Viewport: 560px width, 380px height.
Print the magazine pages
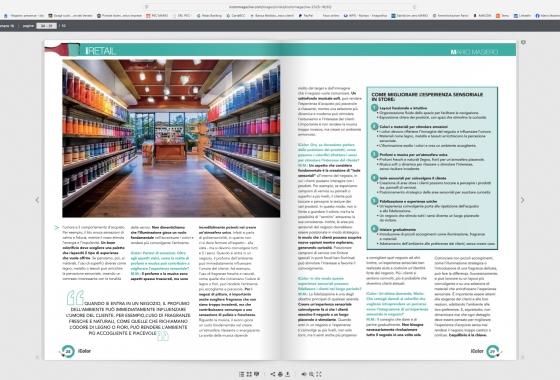click(x=280, y=374)
